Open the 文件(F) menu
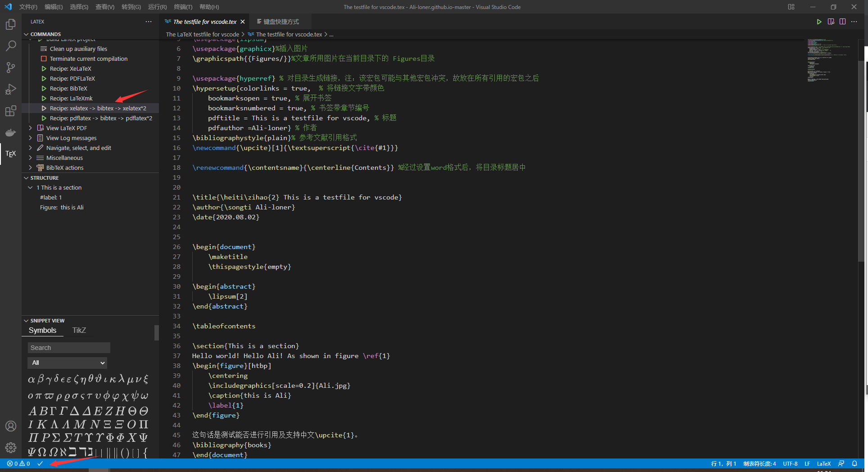The width and height of the screenshot is (868, 472). point(28,7)
